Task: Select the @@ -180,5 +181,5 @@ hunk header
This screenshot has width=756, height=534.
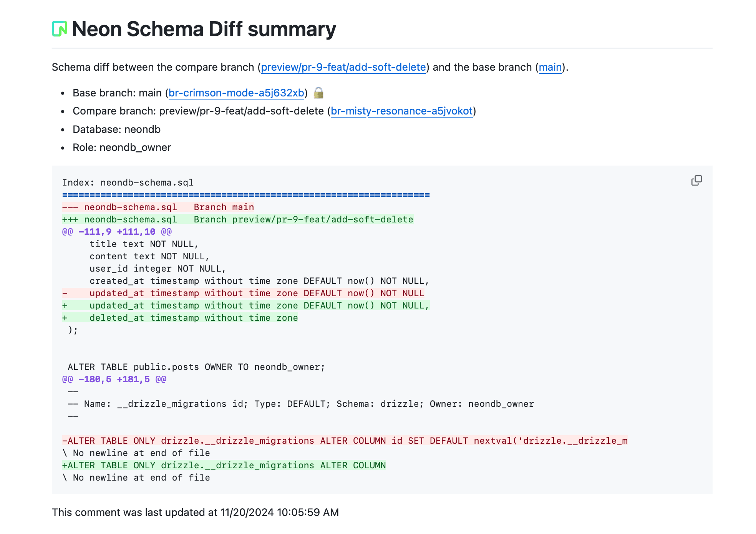Action: [114, 379]
